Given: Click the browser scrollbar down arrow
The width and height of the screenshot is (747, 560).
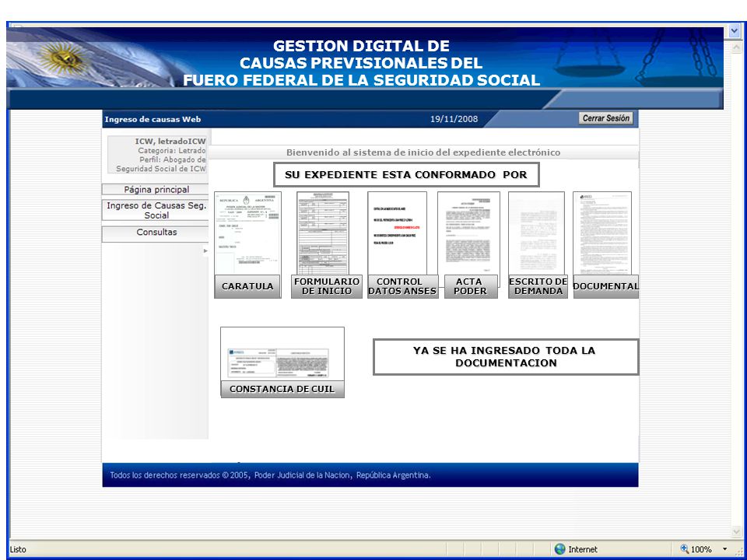Looking at the screenshot, I should click(735, 532).
